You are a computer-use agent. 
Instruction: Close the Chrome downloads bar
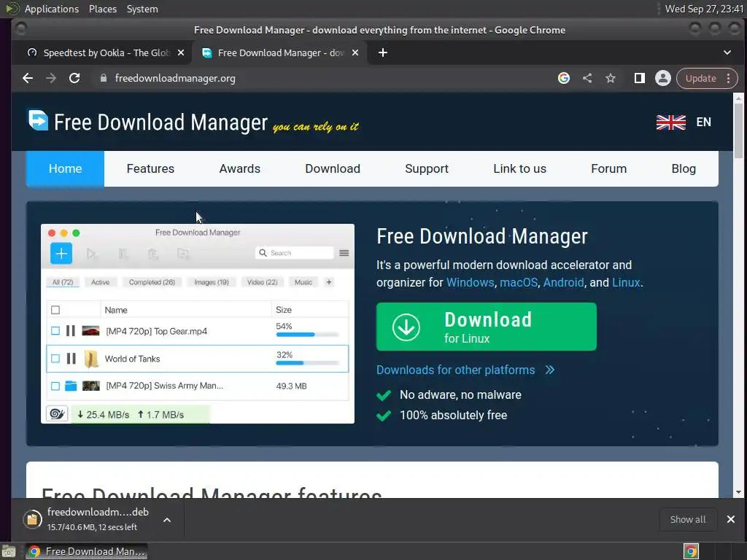point(731,519)
